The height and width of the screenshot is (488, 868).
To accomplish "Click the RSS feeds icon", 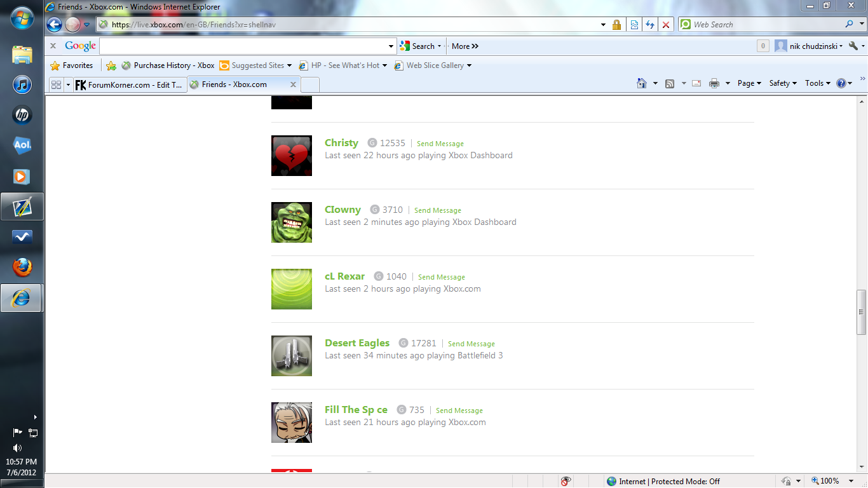I will pyautogui.click(x=670, y=83).
